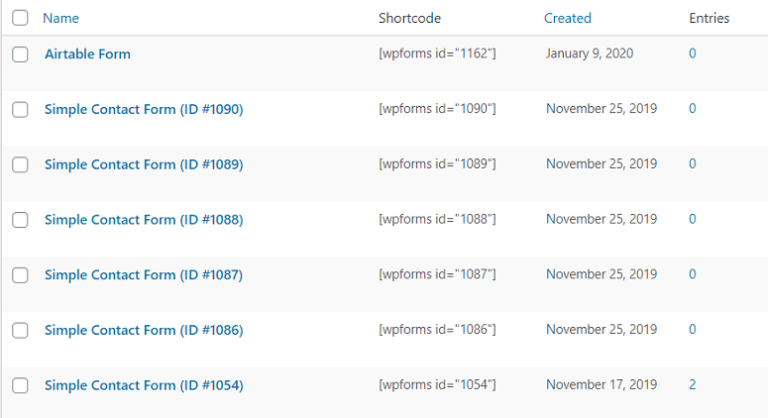Open Simple Contact Form (ID #1089)

[x=144, y=164]
